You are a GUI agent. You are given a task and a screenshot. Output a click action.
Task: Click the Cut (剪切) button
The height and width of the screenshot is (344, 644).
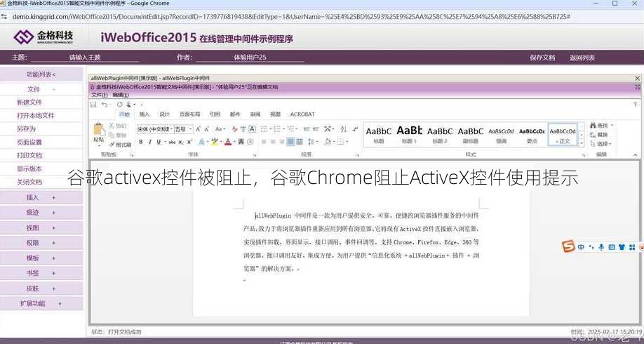117,126
